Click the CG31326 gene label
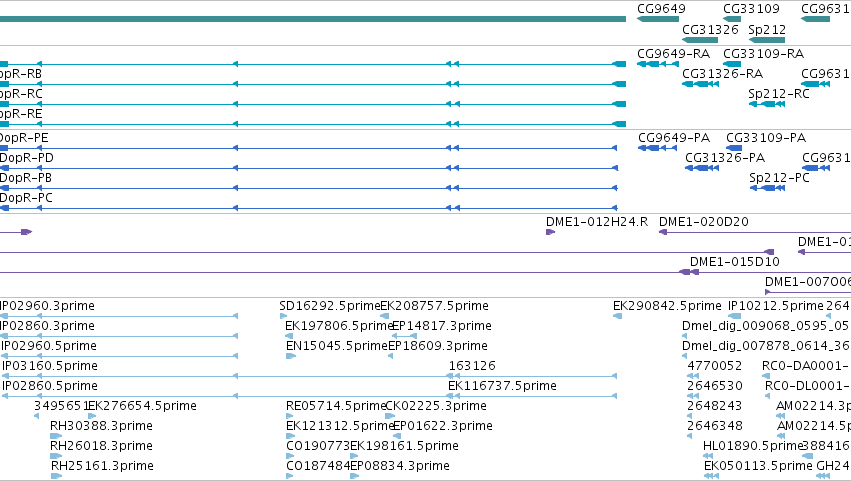This screenshot has height=481, width=851. coord(710,29)
